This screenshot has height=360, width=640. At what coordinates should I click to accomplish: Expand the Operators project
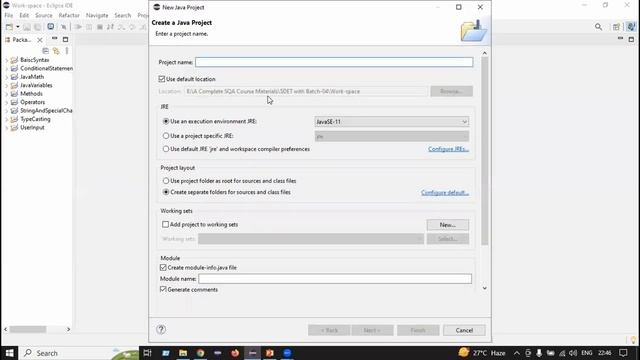pyautogui.click(x=7, y=102)
